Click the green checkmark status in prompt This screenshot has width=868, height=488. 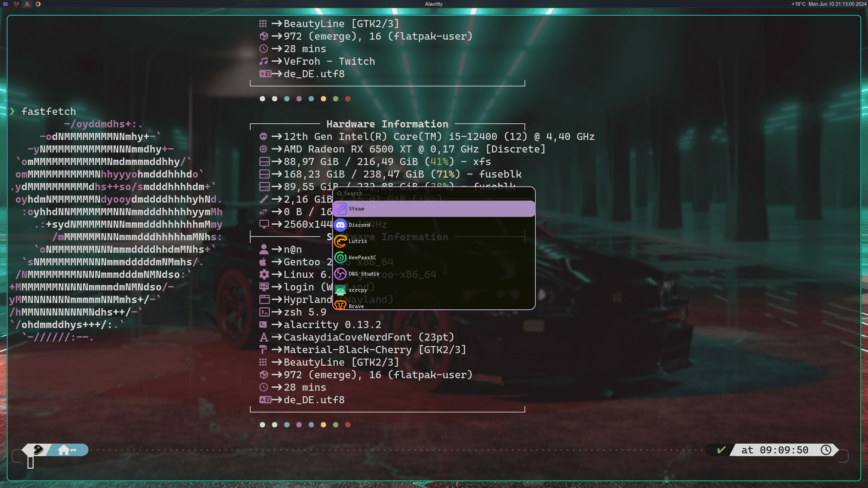pyautogui.click(x=721, y=450)
